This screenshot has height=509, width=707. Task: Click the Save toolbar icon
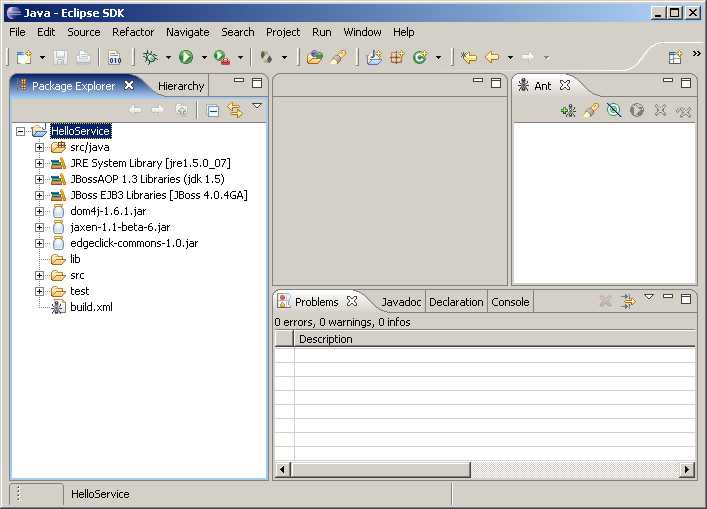[x=60, y=57]
